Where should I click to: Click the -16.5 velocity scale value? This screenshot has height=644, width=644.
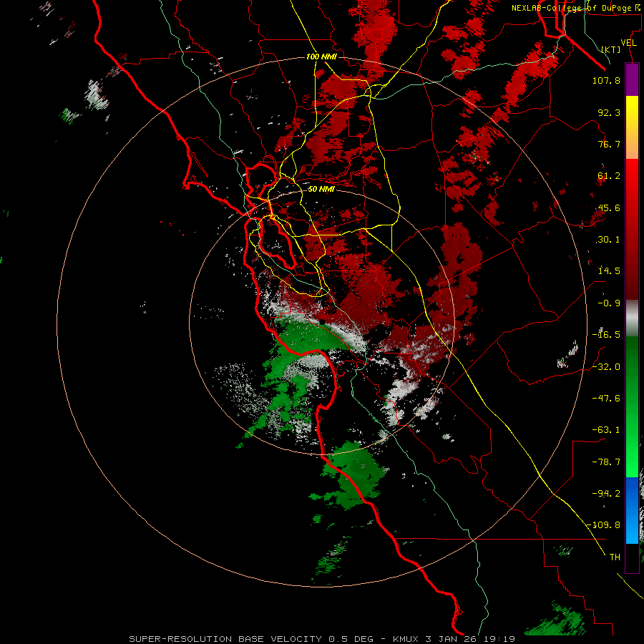click(x=606, y=335)
